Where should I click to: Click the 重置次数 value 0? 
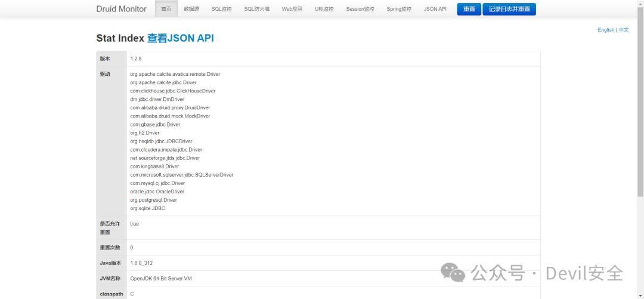pyautogui.click(x=132, y=248)
